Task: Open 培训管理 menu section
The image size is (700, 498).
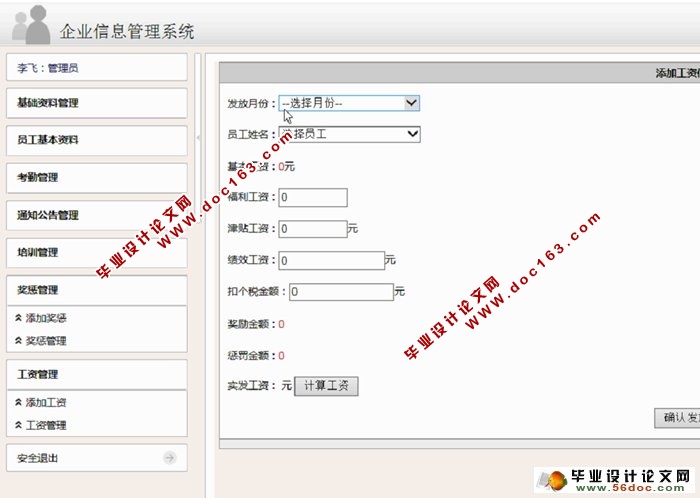Action: pos(97,253)
